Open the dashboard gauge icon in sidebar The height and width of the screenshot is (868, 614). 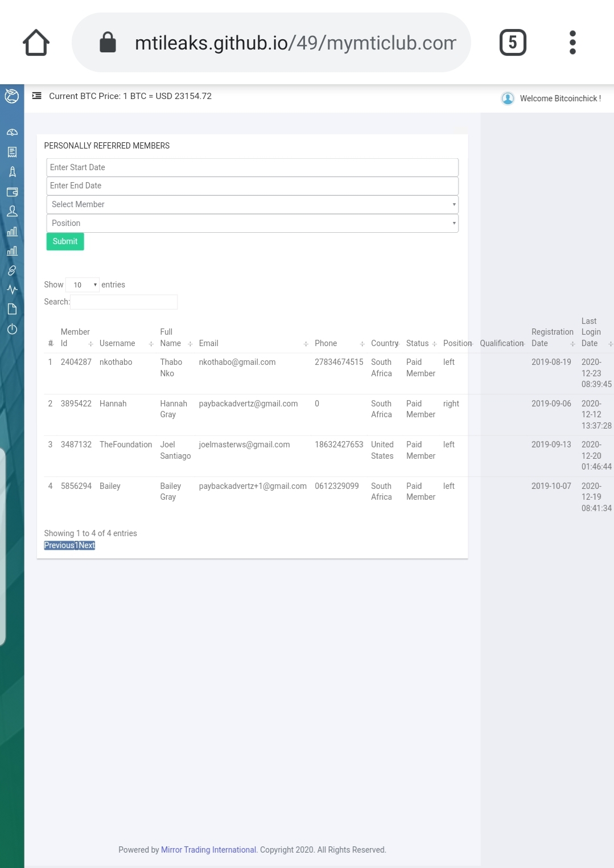[12, 132]
